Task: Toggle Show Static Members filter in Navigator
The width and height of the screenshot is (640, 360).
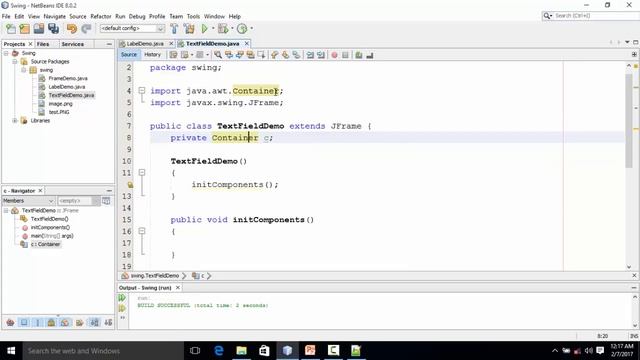Action: click(x=38, y=322)
